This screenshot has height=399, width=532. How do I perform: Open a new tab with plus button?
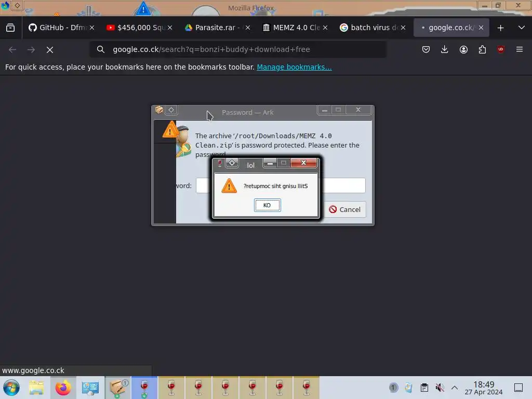point(500,28)
